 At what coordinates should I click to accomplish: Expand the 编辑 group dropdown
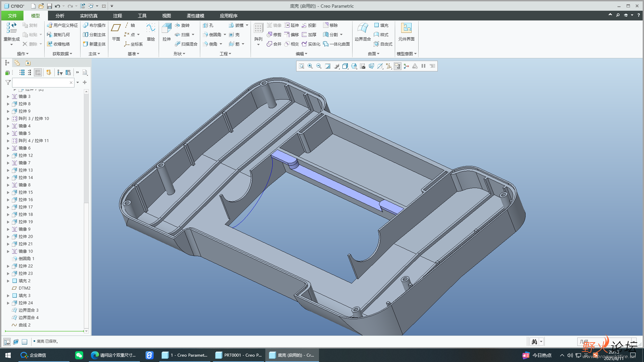point(302,54)
